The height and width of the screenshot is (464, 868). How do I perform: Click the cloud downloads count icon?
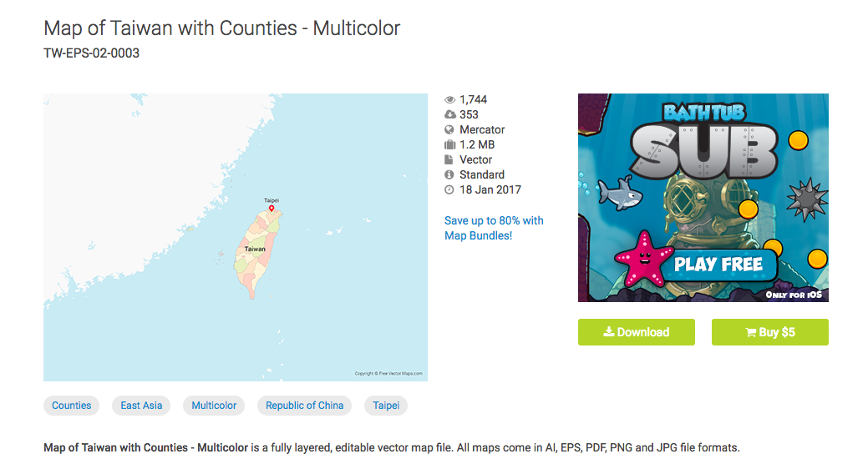(449, 114)
